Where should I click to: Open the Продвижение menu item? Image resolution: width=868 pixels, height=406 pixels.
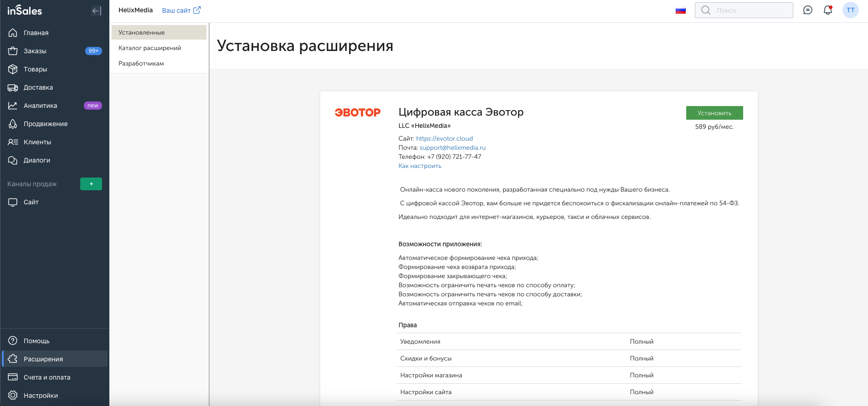55,124
